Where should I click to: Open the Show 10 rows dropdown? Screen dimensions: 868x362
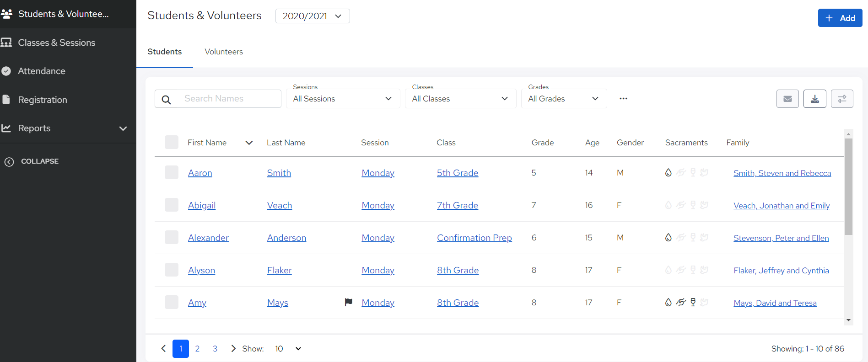(x=288, y=349)
